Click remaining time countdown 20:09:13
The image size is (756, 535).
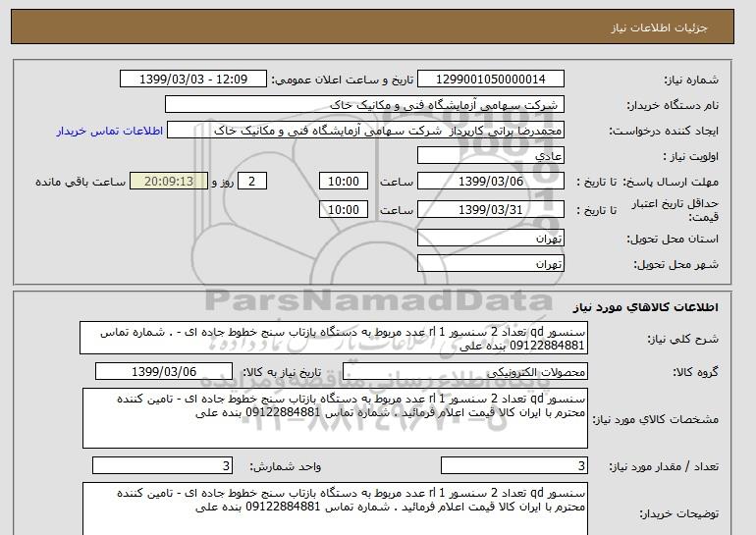pyautogui.click(x=169, y=182)
